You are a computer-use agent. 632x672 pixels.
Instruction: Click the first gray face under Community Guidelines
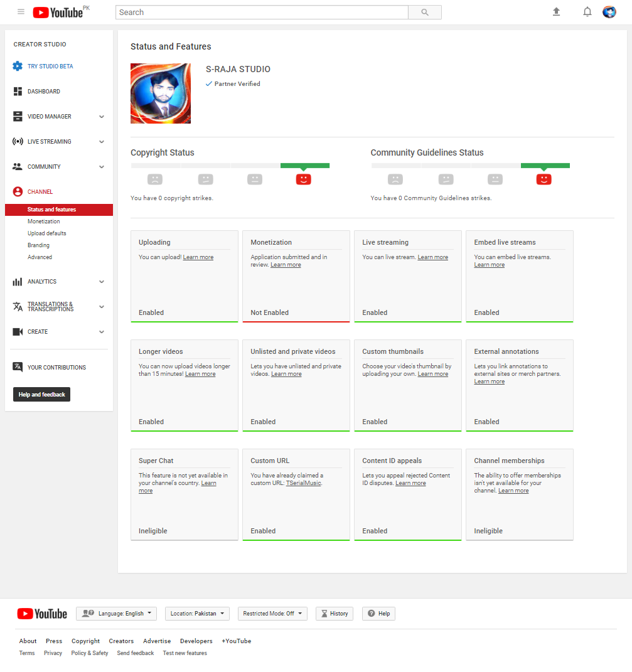click(395, 179)
